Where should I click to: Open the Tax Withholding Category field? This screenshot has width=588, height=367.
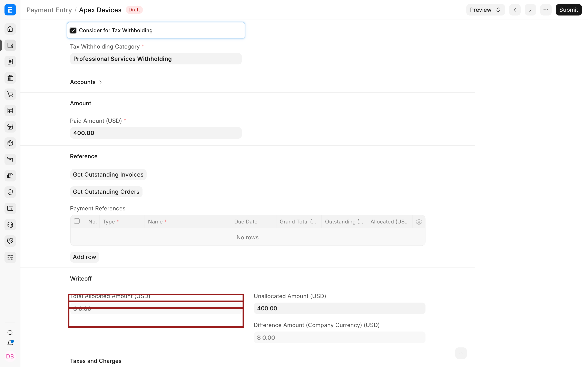[156, 59]
